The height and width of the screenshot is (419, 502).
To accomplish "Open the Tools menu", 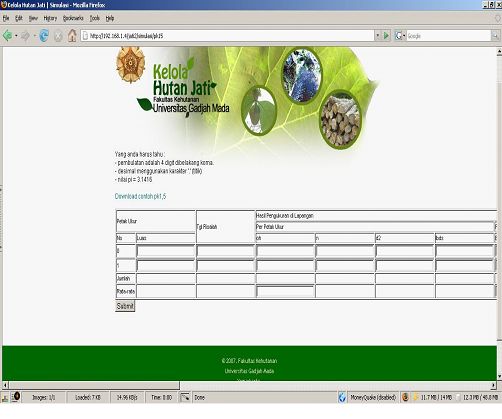I will 95,18.
